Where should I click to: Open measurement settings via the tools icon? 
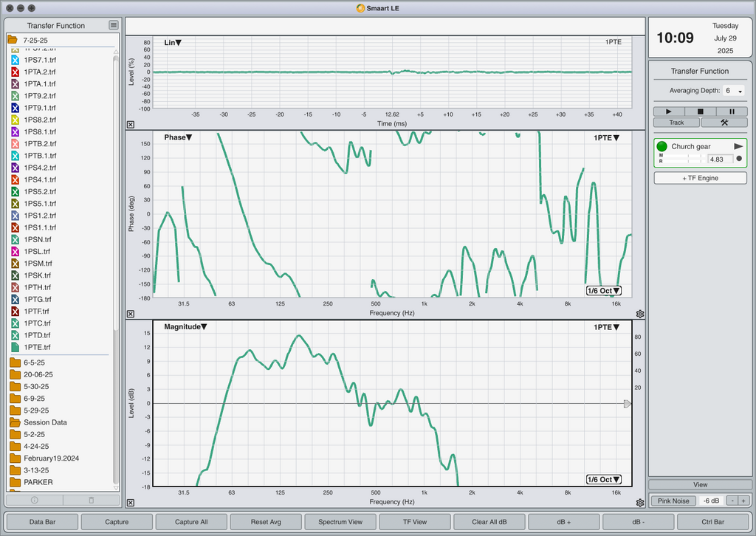point(724,123)
